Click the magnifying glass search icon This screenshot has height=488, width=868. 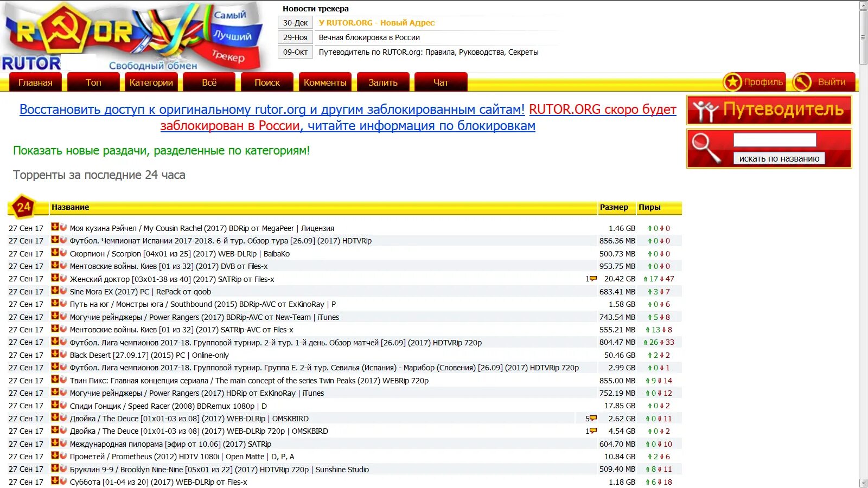[706, 148]
